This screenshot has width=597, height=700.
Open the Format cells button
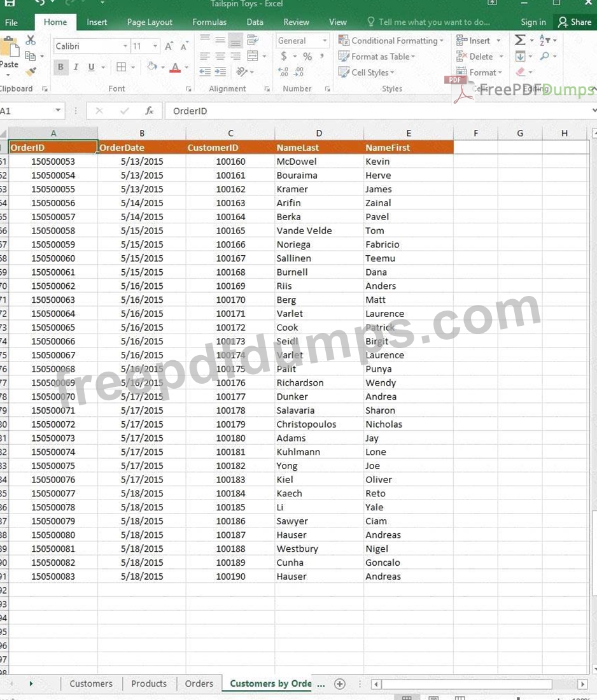(x=479, y=73)
